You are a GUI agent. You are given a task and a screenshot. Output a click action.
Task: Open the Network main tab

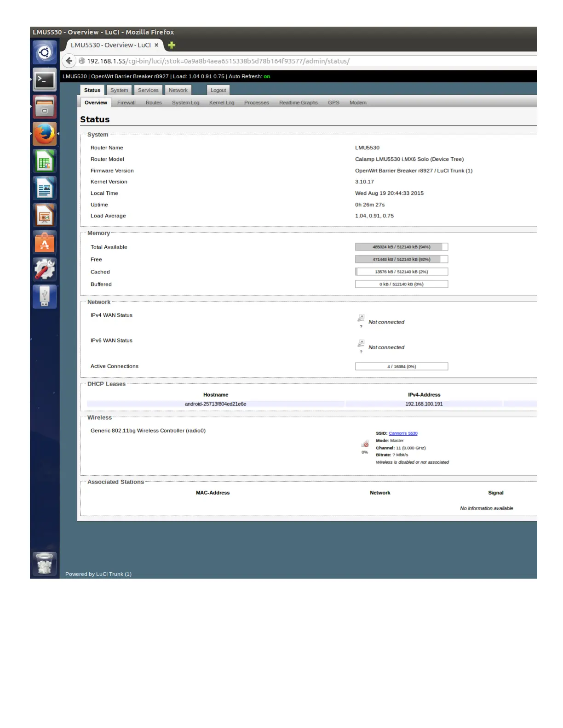coord(178,90)
